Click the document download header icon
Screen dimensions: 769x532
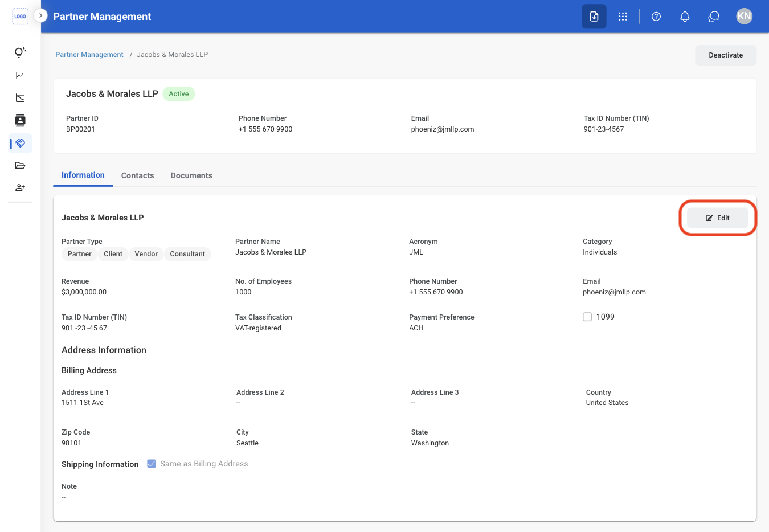tap(594, 17)
